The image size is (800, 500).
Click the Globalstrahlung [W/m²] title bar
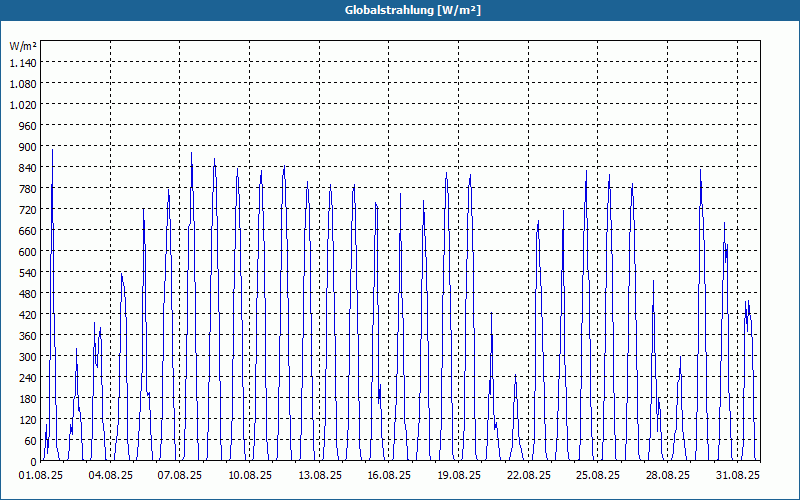click(x=400, y=10)
